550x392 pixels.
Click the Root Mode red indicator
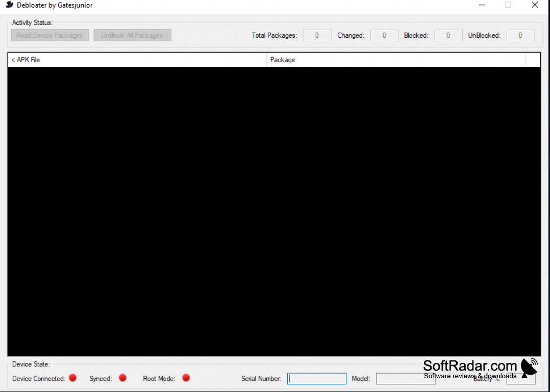186,378
